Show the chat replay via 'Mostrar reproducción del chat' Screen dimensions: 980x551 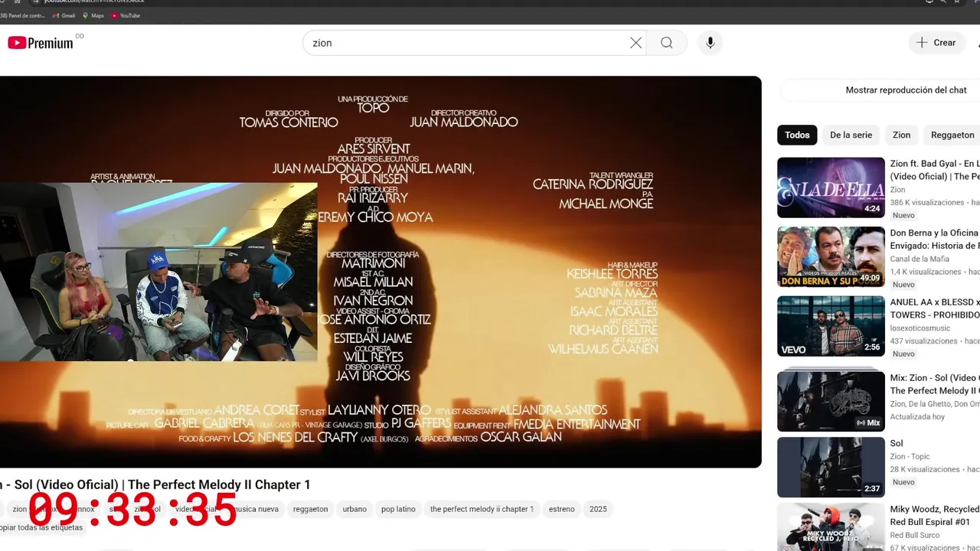906,90
